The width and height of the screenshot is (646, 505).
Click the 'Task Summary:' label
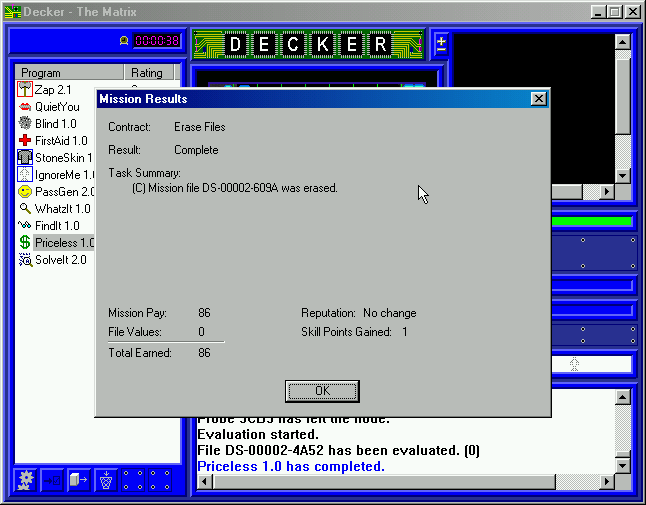pyautogui.click(x=144, y=173)
